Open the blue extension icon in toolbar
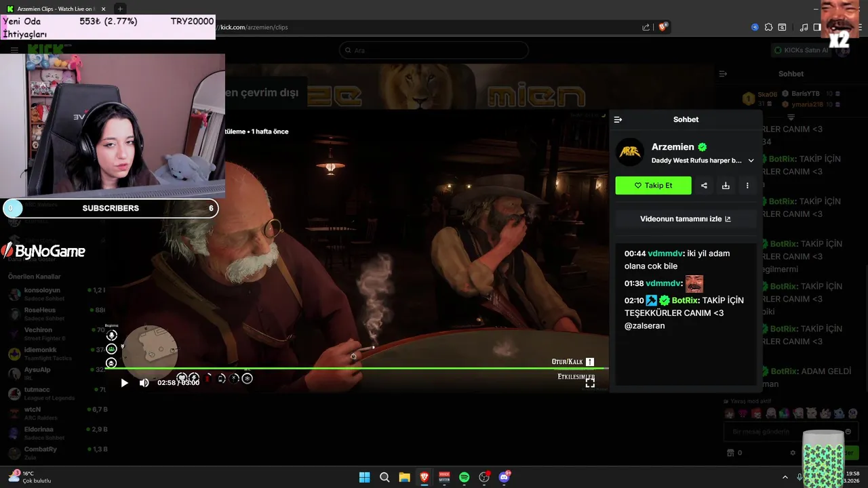 (755, 27)
